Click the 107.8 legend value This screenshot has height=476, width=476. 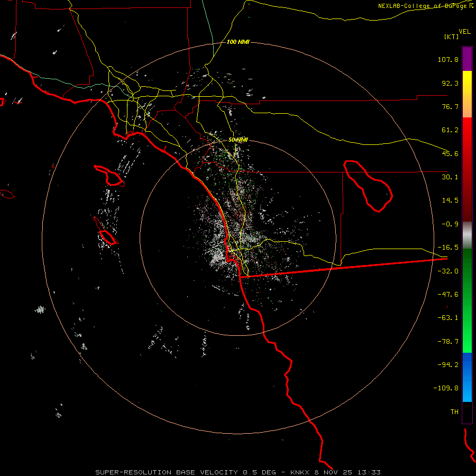coord(448,59)
